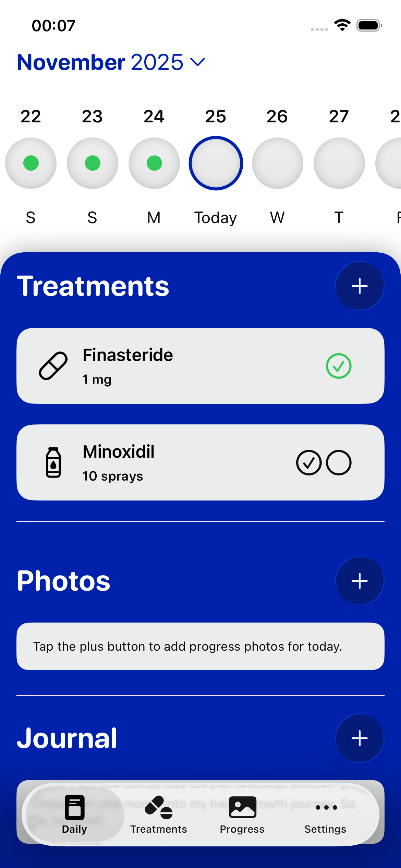Image resolution: width=401 pixels, height=868 pixels.
Task: Select today's date circle, the 25th
Action: [x=216, y=163]
